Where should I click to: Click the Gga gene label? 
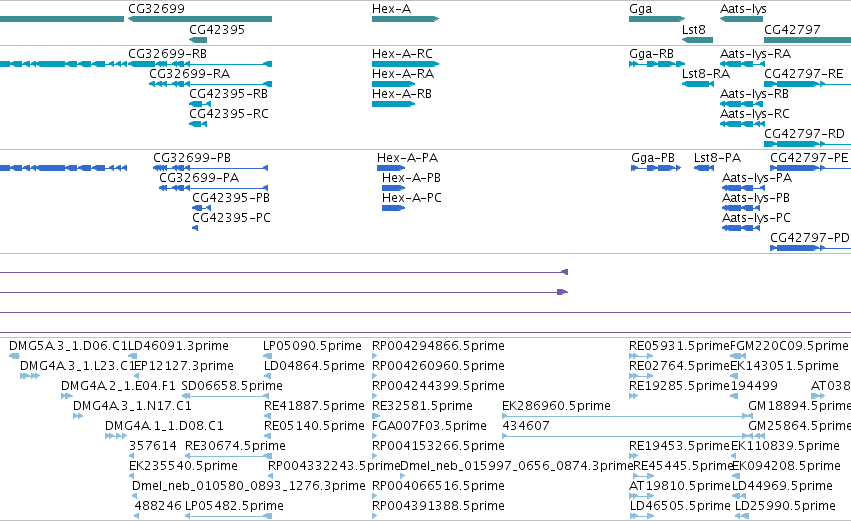[640, 9]
